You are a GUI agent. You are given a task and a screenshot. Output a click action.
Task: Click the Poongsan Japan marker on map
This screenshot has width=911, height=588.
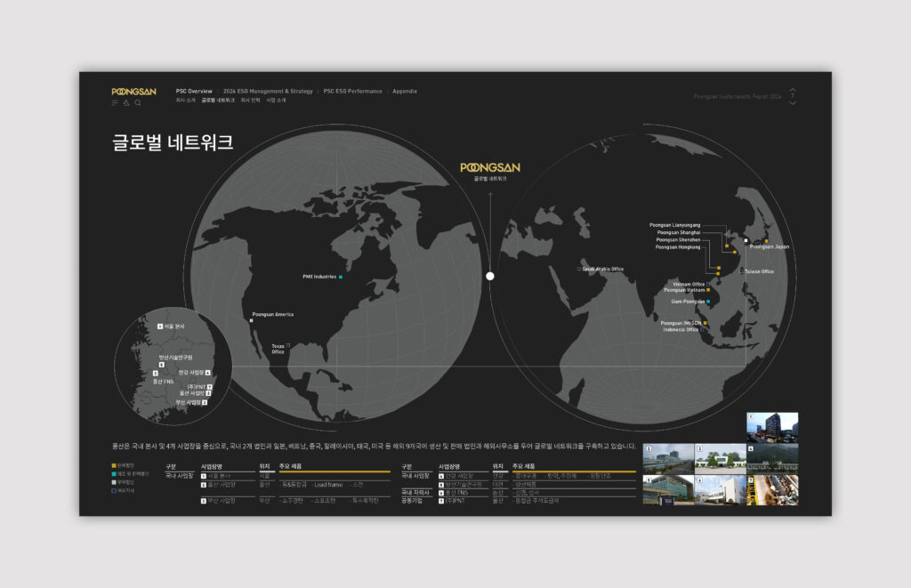[766, 240]
